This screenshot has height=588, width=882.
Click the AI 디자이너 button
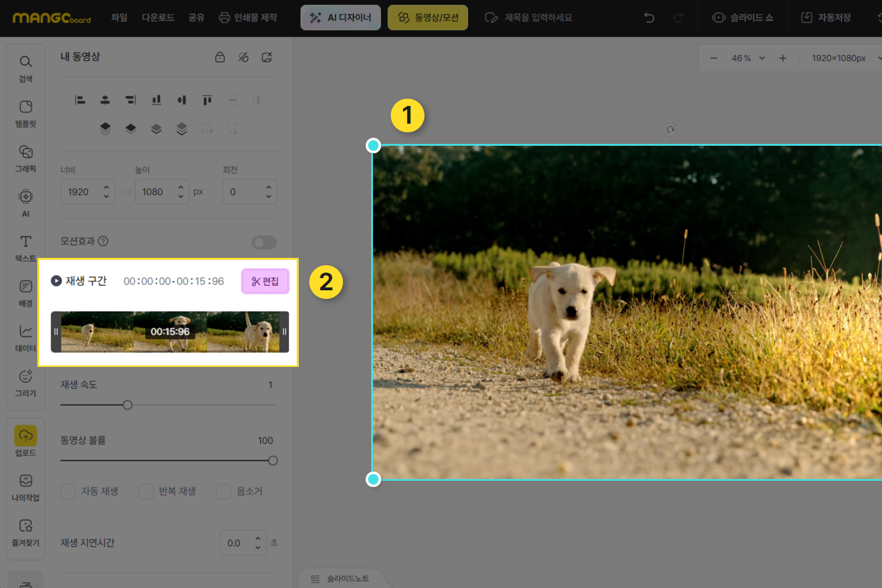(341, 18)
